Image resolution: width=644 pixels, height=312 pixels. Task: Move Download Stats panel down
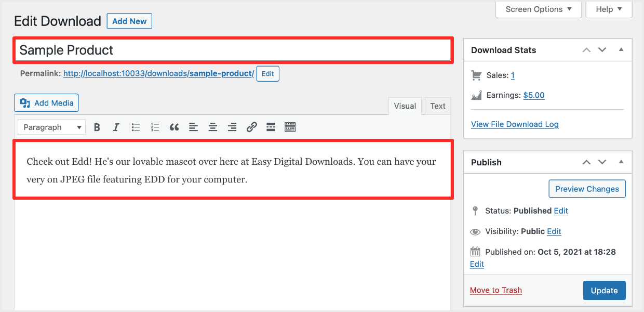click(x=602, y=50)
